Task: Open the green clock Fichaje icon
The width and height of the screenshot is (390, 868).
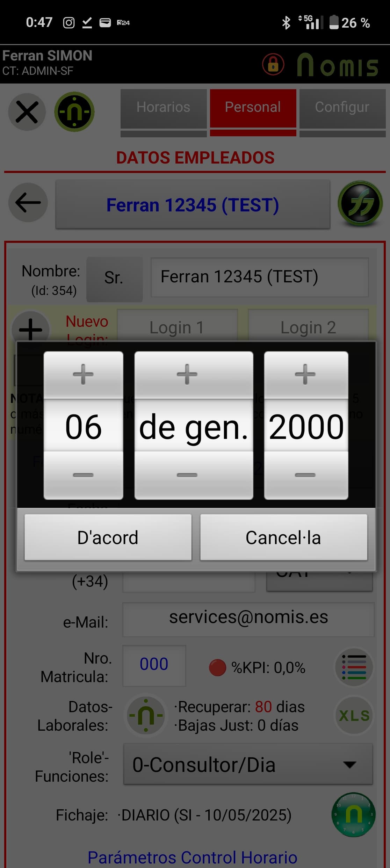Action: 353,815
